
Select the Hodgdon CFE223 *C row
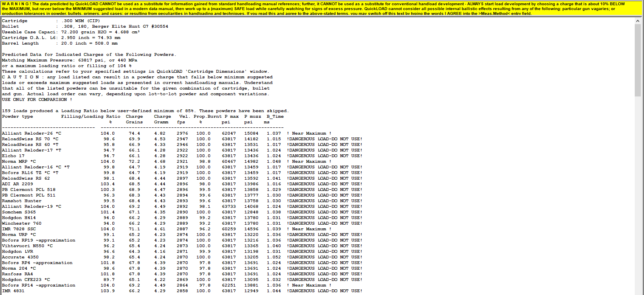[x=182, y=280]
